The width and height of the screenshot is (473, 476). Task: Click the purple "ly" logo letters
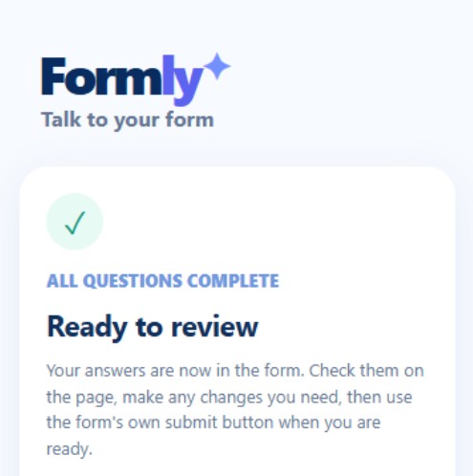[183, 80]
